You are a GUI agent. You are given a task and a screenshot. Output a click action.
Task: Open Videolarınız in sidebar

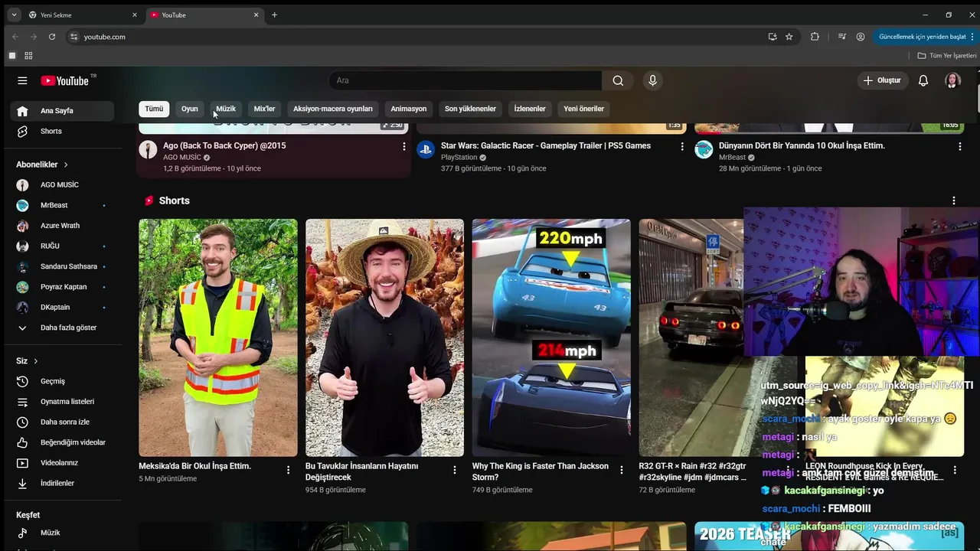(x=62, y=463)
